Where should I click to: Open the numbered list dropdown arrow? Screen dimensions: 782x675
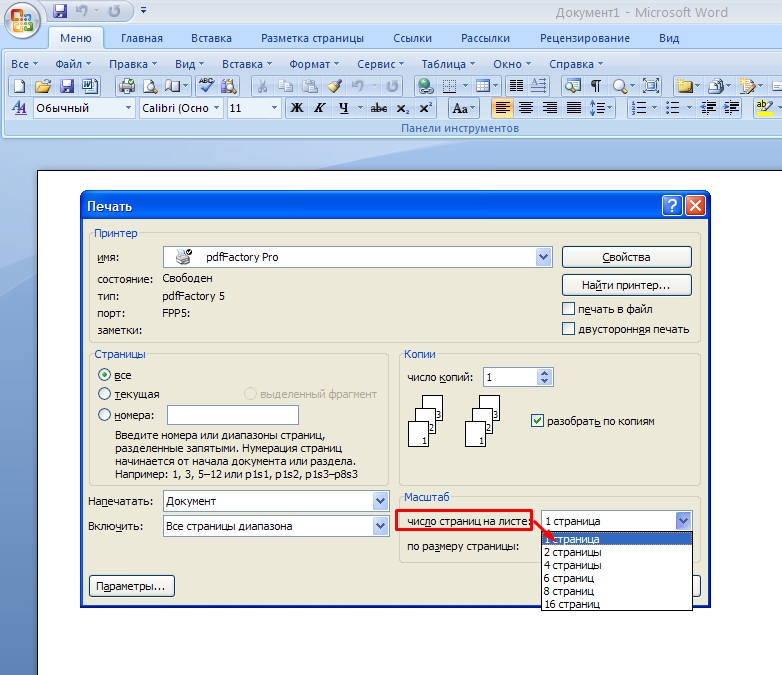pyautogui.click(x=654, y=108)
